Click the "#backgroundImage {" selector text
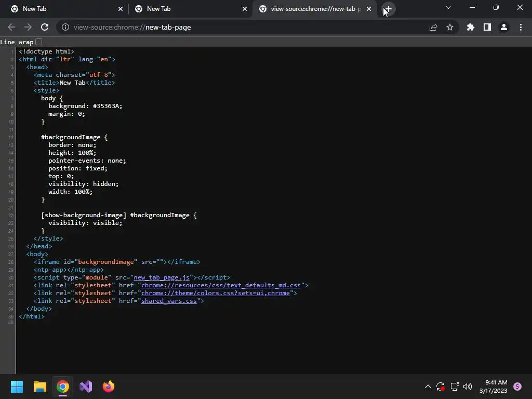 74,137
